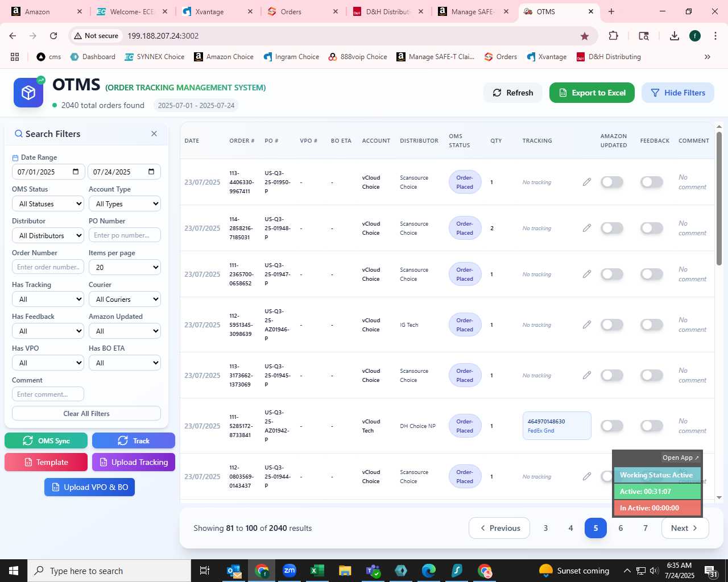Open Items per page dropdown
The image size is (728, 582).
(125, 267)
